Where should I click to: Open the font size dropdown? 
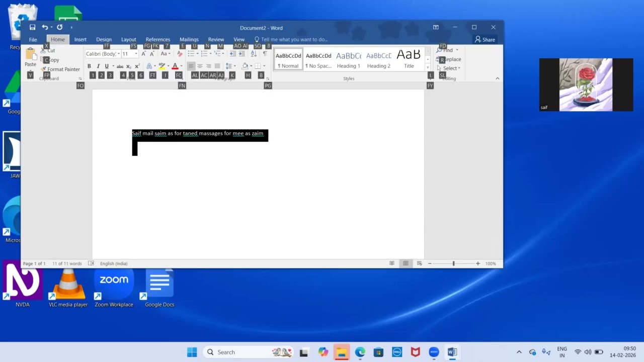(136, 54)
